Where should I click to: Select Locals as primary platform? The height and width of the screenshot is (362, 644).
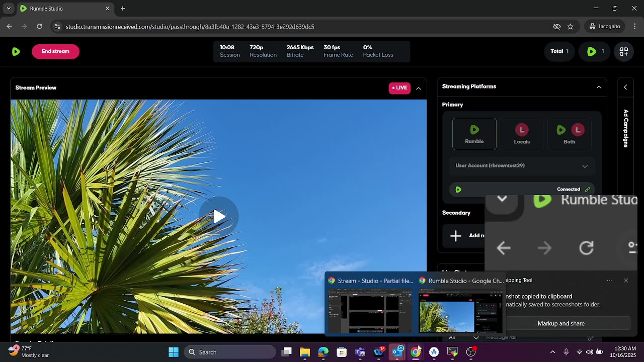522,134
